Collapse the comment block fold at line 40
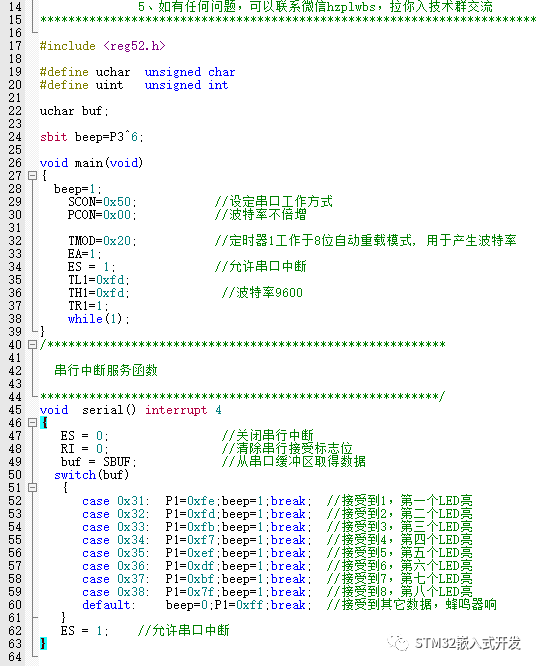This screenshot has height=666, width=537. pos(32,344)
